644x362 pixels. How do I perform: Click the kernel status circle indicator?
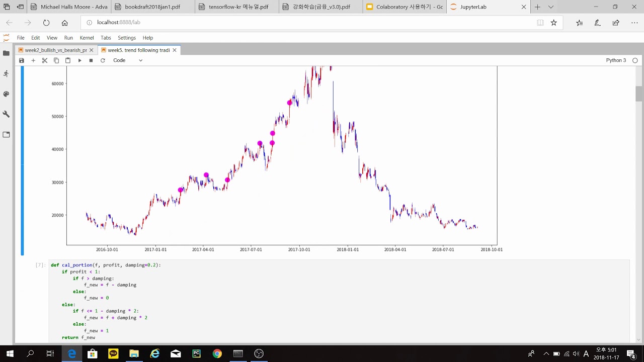coord(635,60)
